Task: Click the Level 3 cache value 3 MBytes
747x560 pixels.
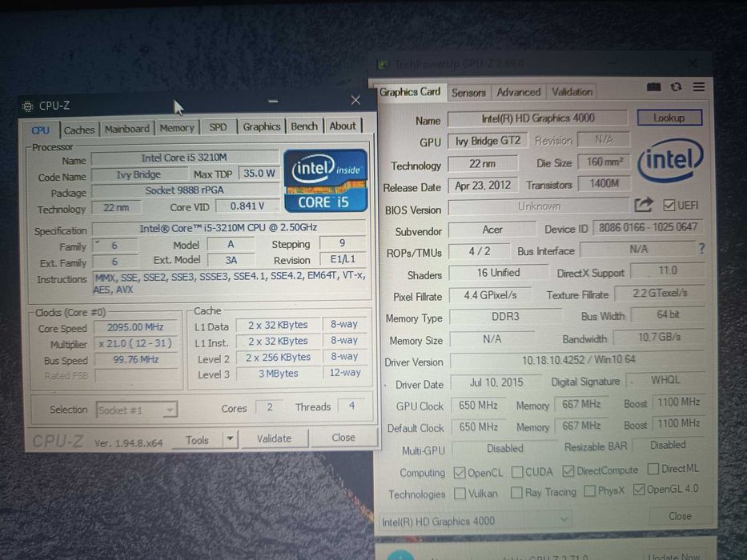Action: (x=278, y=374)
